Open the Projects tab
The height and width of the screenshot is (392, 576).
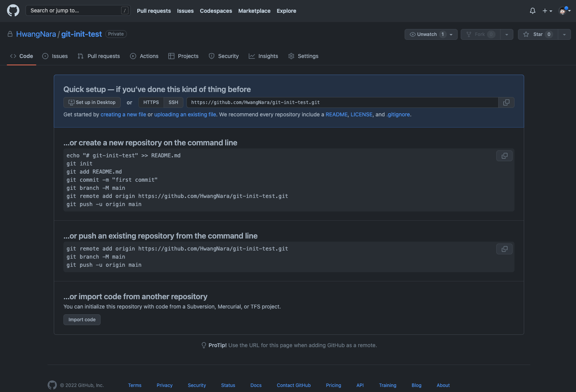pyautogui.click(x=183, y=56)
